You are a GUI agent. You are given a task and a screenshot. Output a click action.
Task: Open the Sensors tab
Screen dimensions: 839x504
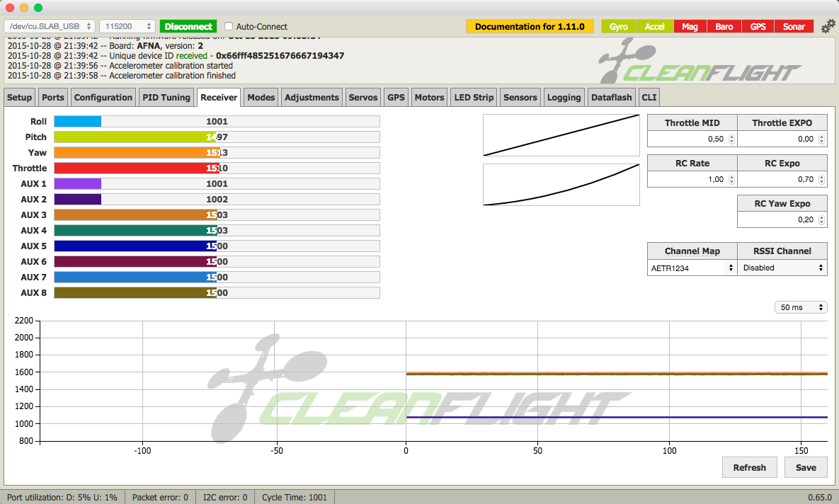coord(520,98)
